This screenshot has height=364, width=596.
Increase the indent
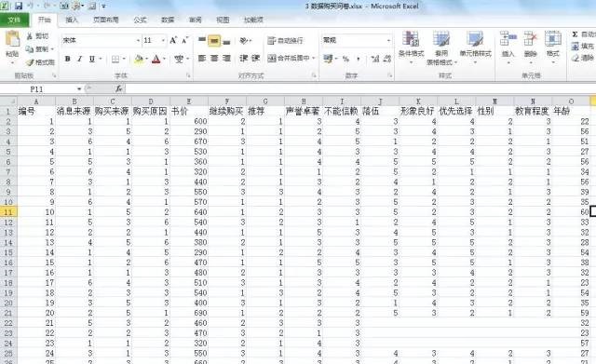(x=255, y=58)
